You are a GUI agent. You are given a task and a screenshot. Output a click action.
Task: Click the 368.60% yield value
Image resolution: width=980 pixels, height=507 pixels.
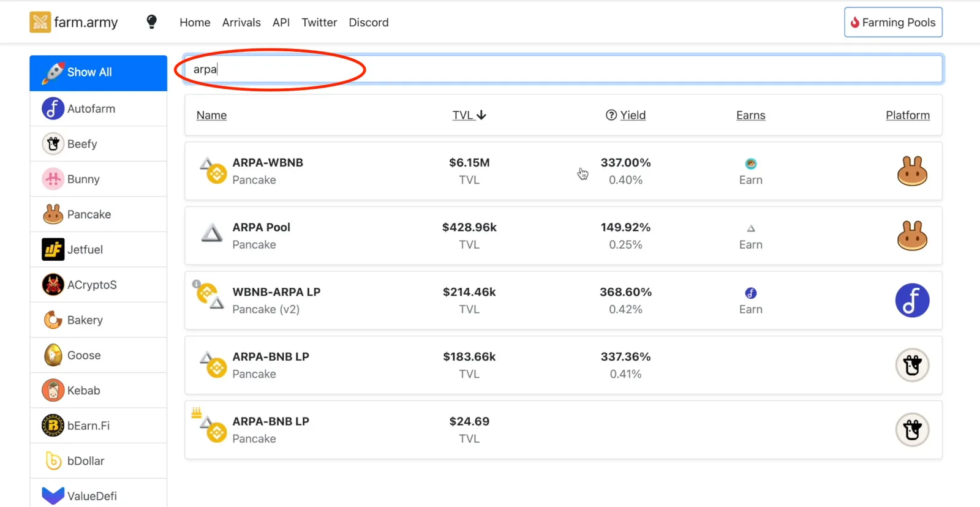click(x=625, y=291)
